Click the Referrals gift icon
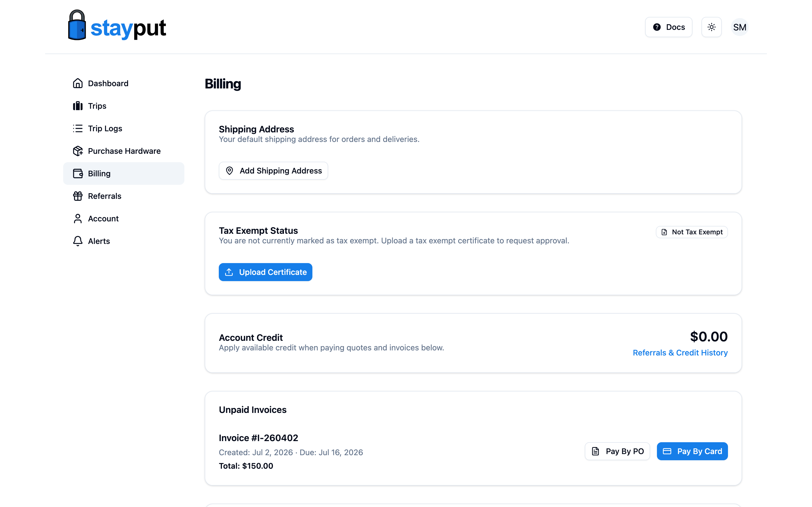This screenshot has width=812, height=507. coord(78,196)
